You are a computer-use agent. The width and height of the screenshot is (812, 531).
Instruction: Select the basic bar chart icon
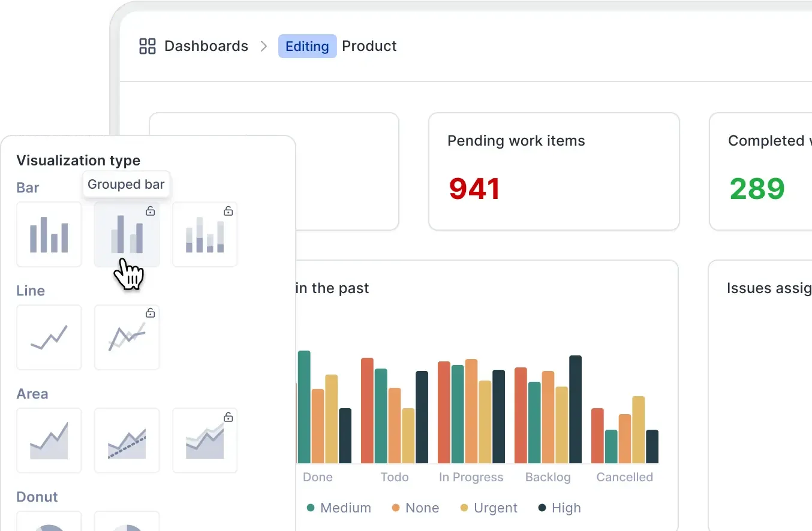pos(49,234)
